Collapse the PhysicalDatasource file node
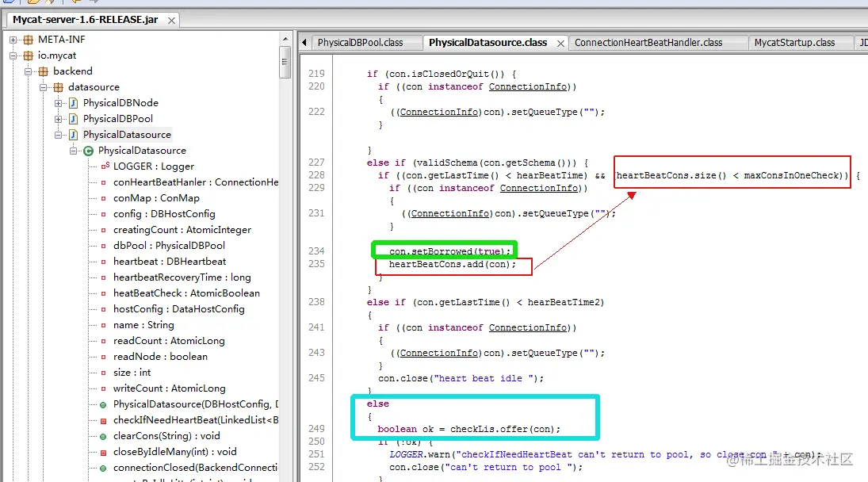 click(x=58, y=135)
